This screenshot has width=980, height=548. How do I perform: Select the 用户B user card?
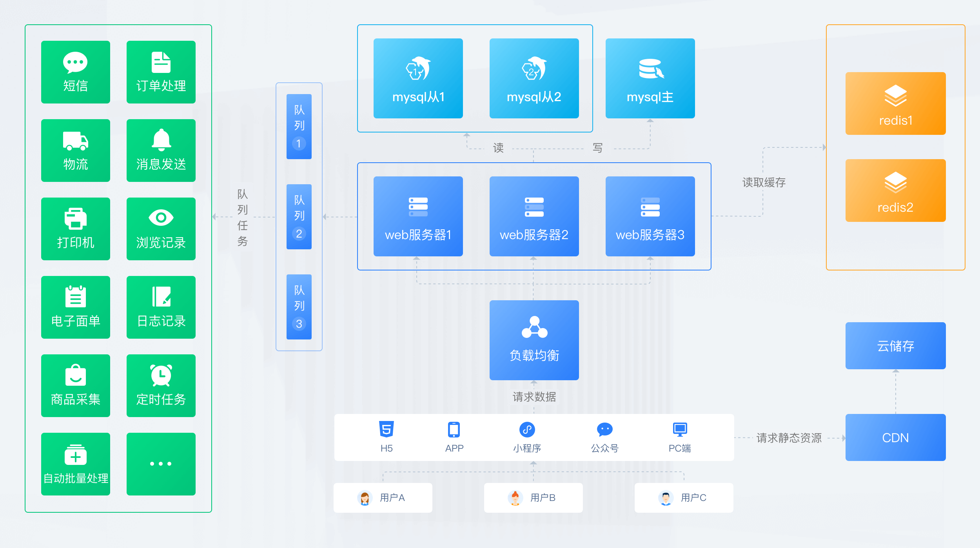pos(533,497)
